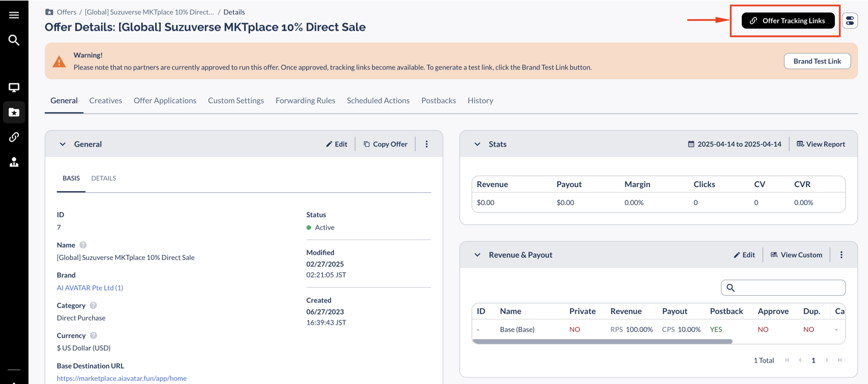868x384 pixels.
Task: Click Edit in the Revenue & Payout panel
Action: click(x=744, y=255)
